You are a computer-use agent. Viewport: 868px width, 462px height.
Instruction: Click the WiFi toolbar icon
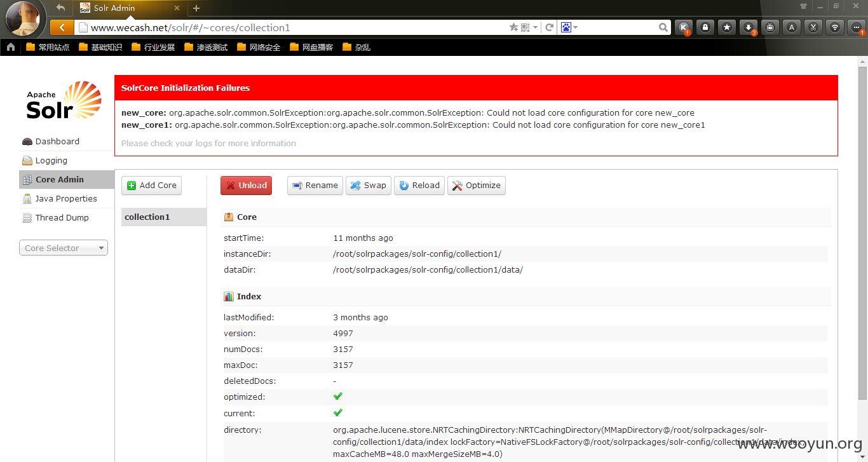pyautogui.click(x=835, y=27)
